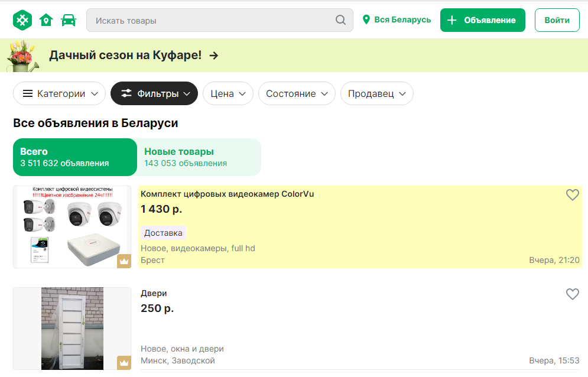Open the Двери listing title
The image size is (588, 377).
(x=154, y=293)
